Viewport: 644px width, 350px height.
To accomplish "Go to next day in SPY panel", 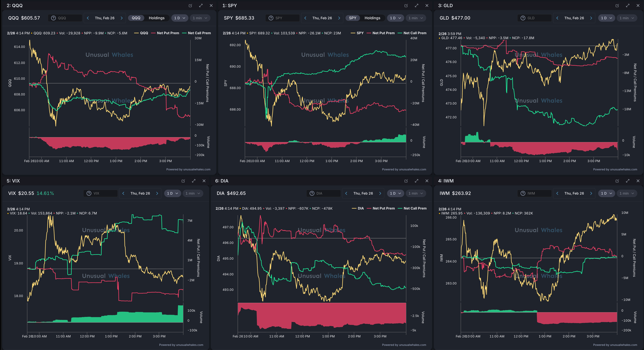I will (339, 18).
